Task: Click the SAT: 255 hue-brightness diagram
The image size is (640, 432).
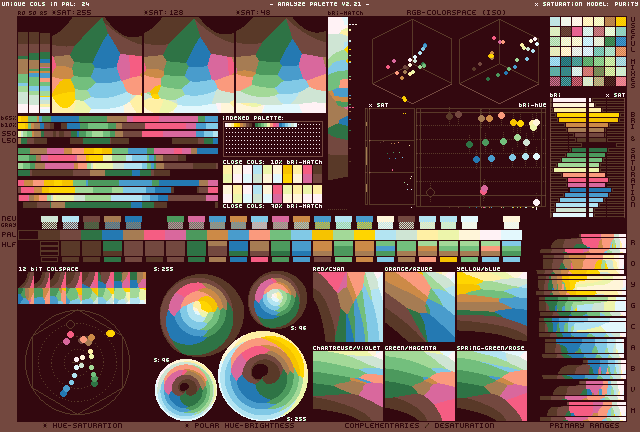Action: (x=97, y=65)
